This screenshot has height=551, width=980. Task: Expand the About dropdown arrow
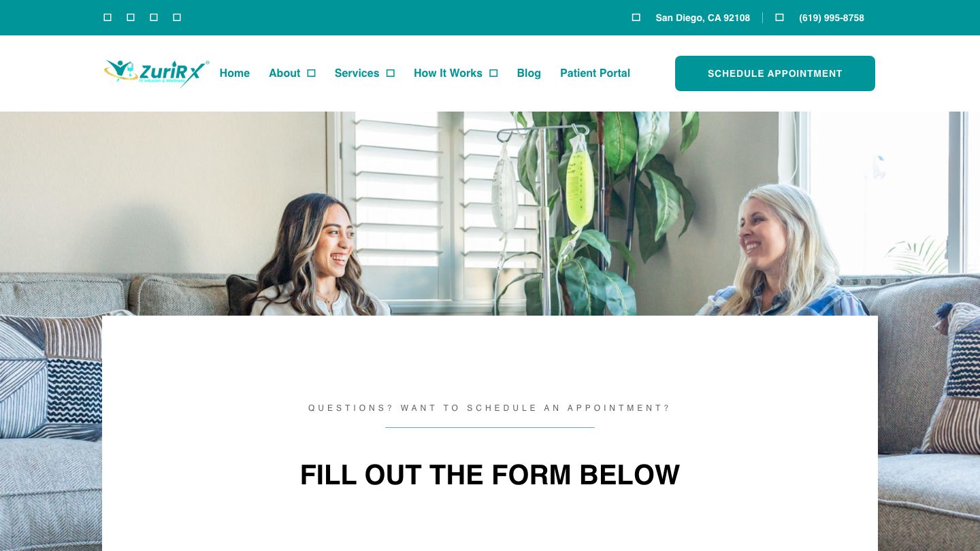point(312,73)
